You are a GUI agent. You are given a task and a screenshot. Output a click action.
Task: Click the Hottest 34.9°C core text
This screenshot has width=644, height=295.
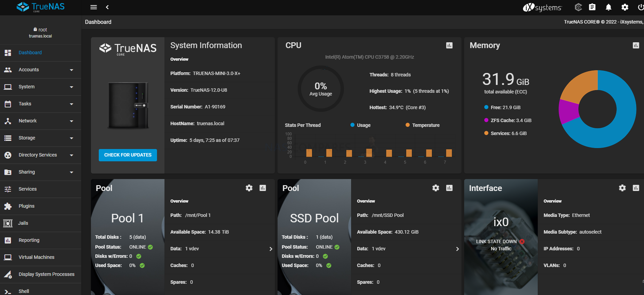pyautogui.click(x=397, y=107)
